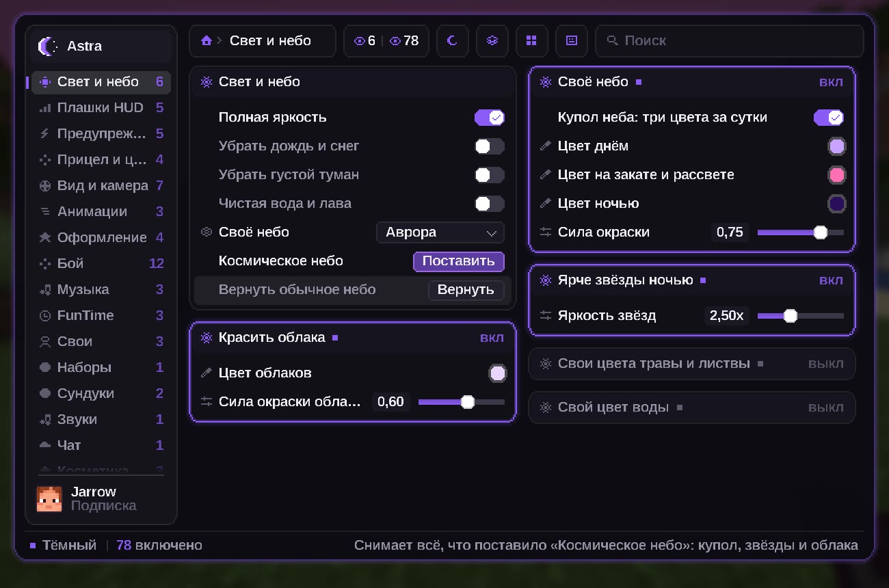889x588 pixels.
Task: Open the Сундуки category
Action: [101, 394]
